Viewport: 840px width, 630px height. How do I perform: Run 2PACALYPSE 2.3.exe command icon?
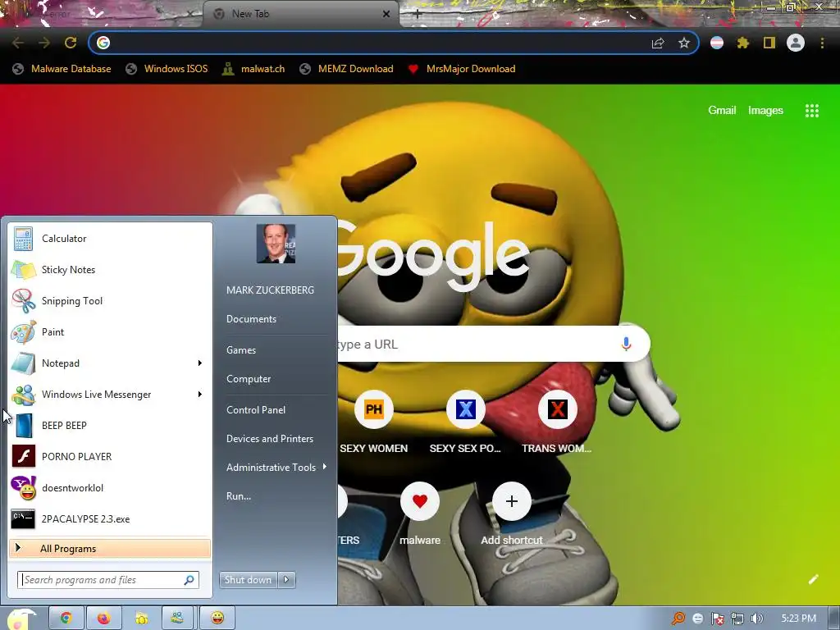(23, 518)
